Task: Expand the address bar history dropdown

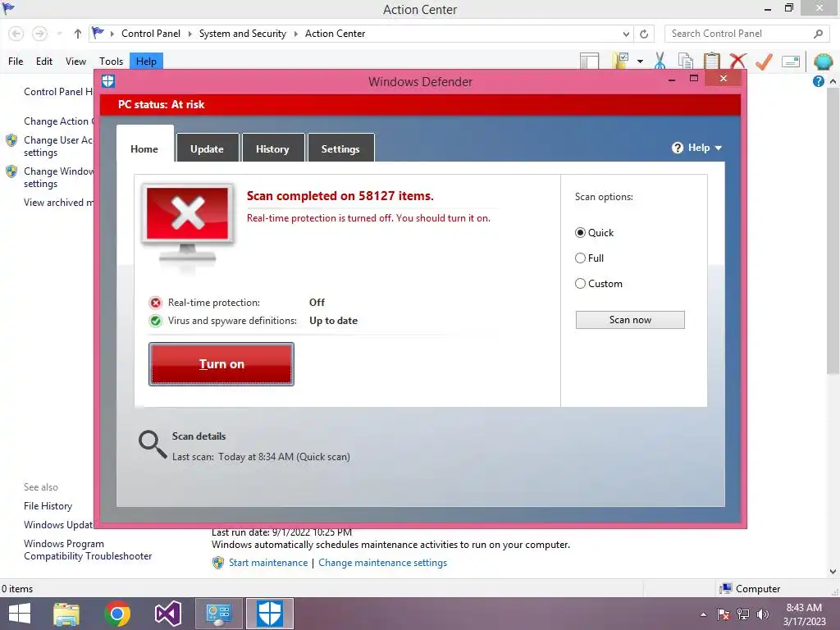Action: tap(626, 34)
